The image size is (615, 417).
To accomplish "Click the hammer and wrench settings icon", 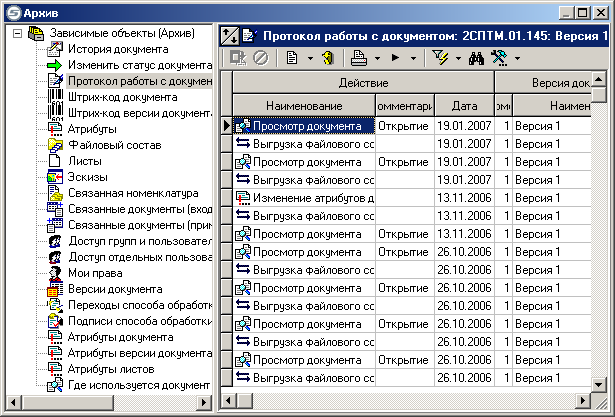I will [497, 59].
